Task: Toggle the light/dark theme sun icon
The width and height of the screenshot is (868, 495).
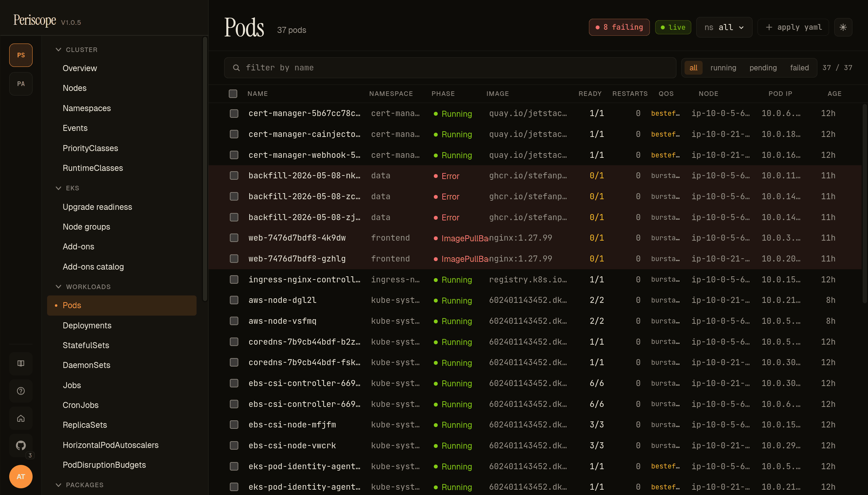Action: [x=843, y=27]
